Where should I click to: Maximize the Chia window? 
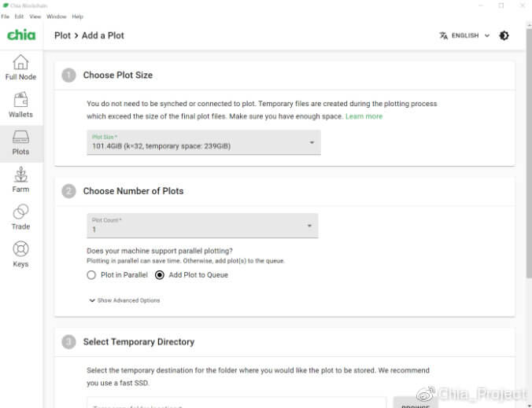click(501, 6)
